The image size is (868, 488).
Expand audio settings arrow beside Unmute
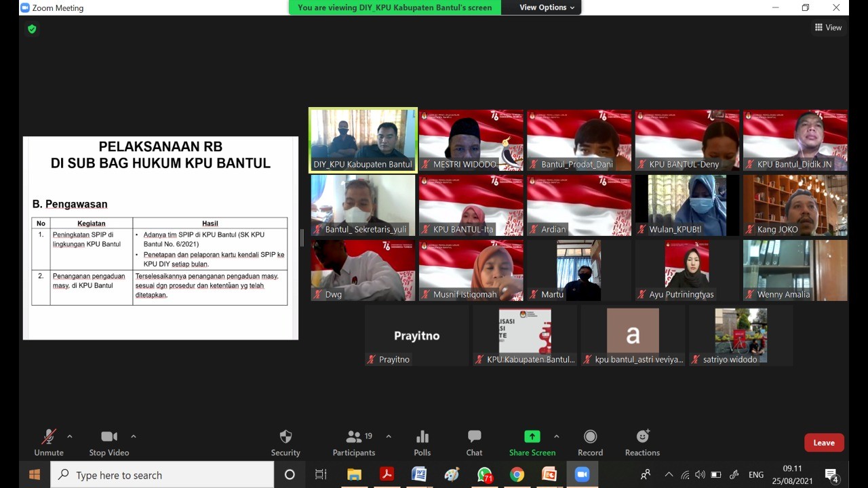69,436
